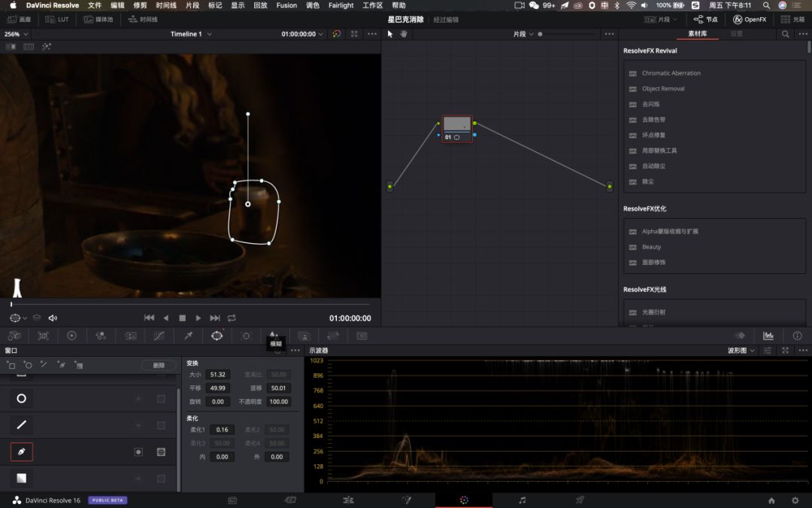
Task: Search the OpenFX library
Action: pos(785,34)
